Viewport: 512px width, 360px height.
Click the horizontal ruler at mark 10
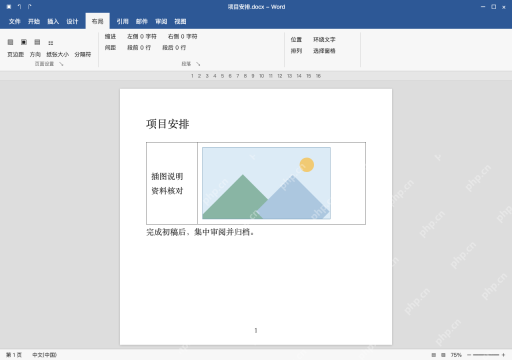tap(262, 76)
